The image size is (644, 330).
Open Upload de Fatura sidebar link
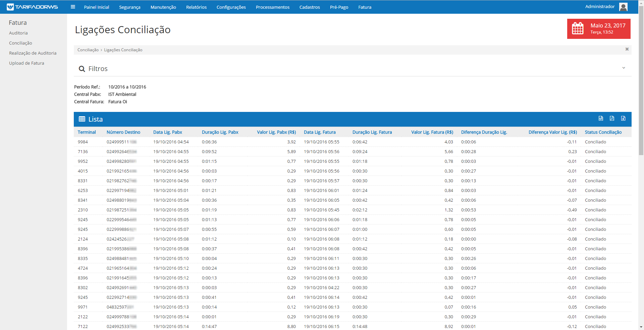pos(26,63)
